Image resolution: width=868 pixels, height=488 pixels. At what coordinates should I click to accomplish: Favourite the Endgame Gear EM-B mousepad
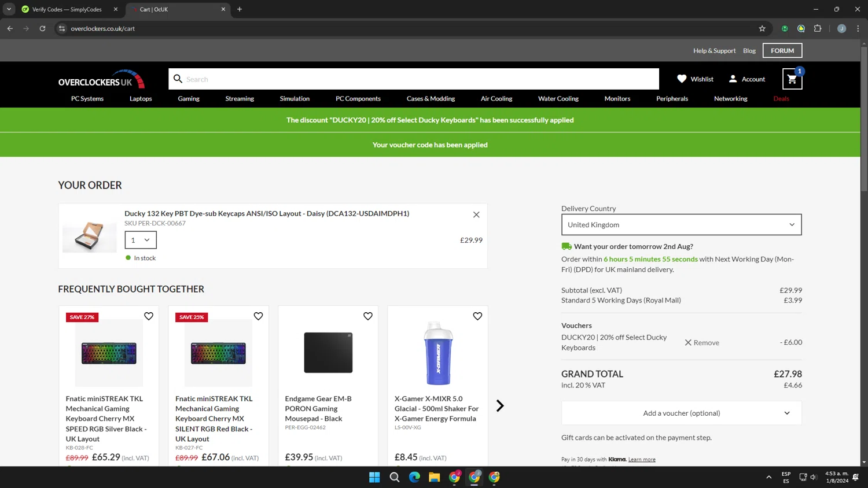click(368, 316)
